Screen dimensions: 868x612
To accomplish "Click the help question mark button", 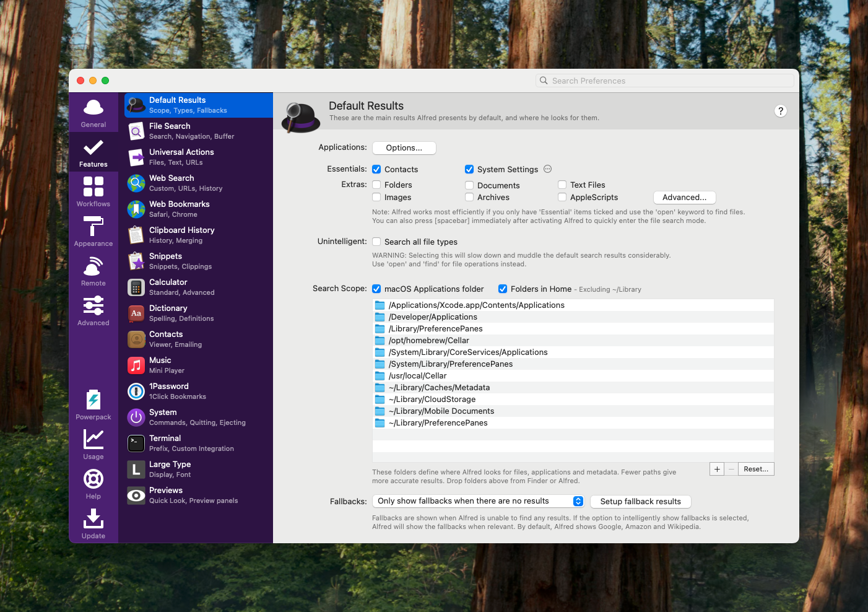I will 781,111.
